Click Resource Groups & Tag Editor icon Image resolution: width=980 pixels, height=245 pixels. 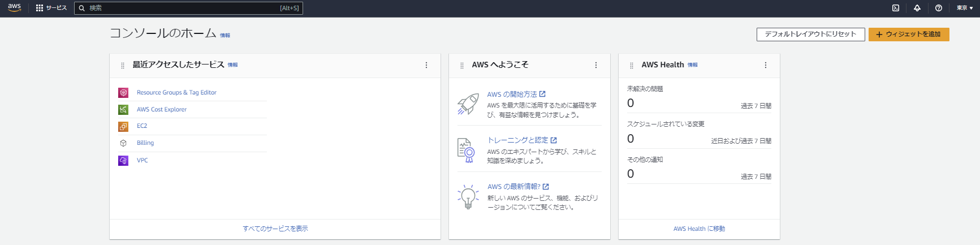(123, 93)
